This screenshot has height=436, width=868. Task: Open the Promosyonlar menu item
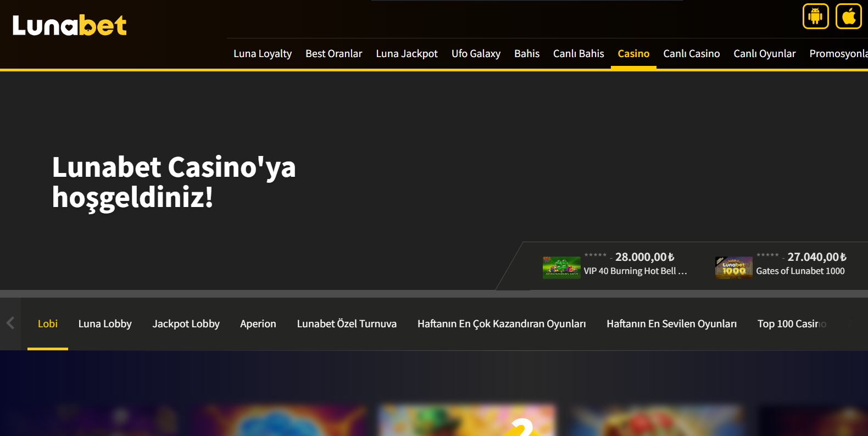(838, 54)
